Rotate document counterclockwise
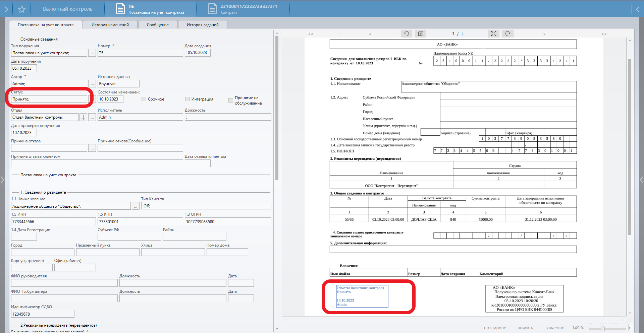644x333 pixels. pyautogui.click(x=407, y=34)
